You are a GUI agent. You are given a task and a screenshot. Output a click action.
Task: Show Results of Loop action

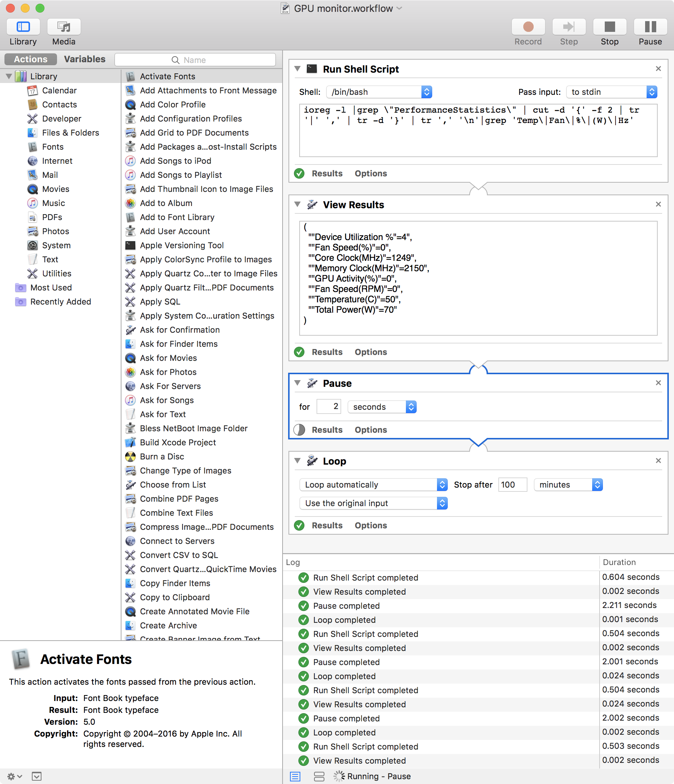[x=327, y=525]
